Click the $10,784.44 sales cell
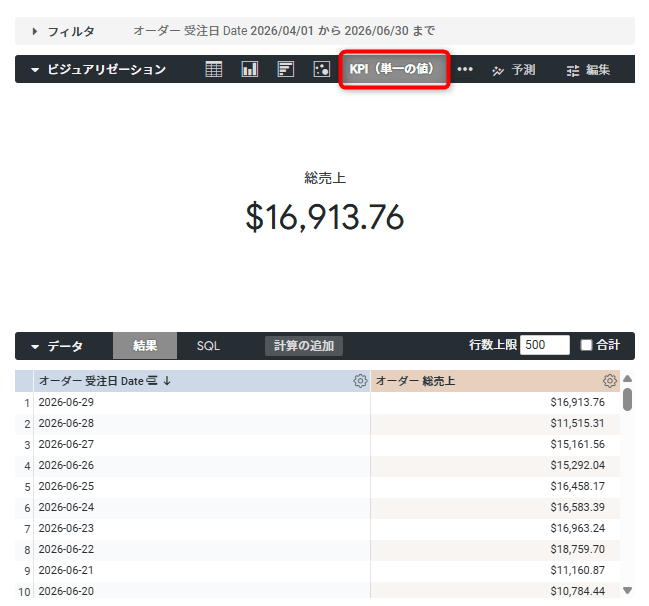The image size is (649, 606). (x=495, y=591)
